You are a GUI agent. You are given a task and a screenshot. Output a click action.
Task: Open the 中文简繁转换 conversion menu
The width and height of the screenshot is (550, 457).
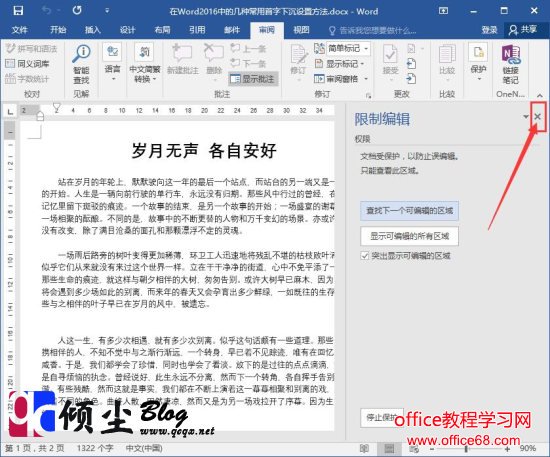pyautogui.click(x=145, y=63)
